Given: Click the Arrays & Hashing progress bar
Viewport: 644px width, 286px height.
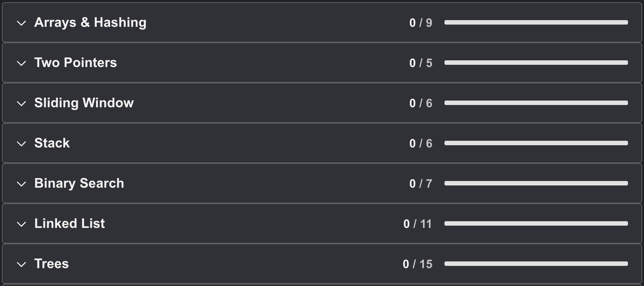Looking at the screenshot, I should (536, 23).
